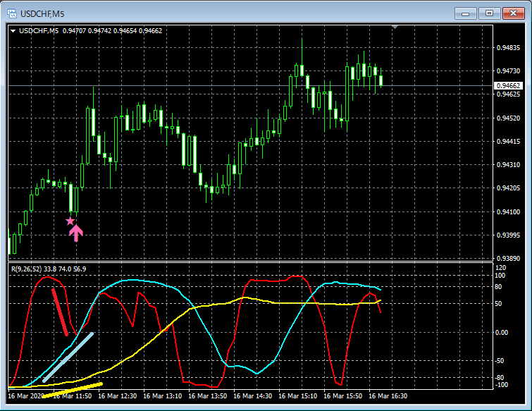Click the 16 Mar 12:30 time axis label
The width and height of the screenshot is (532, 411).
click(118, 396)
